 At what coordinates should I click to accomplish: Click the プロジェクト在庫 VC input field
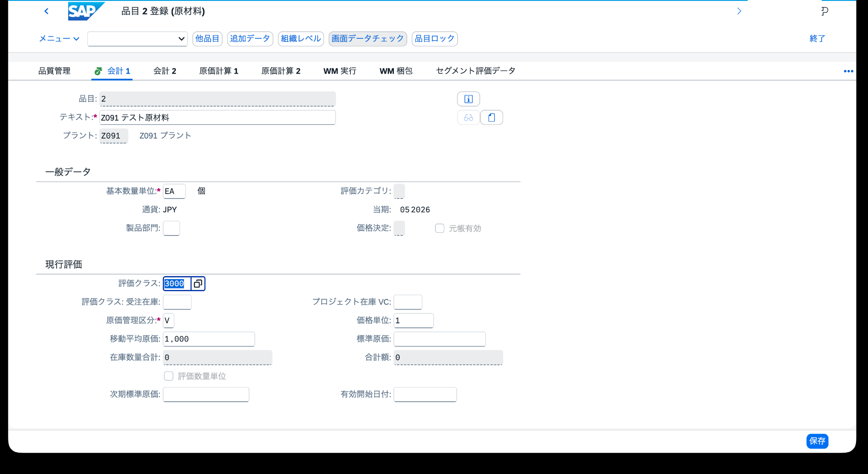pos(408,302)
